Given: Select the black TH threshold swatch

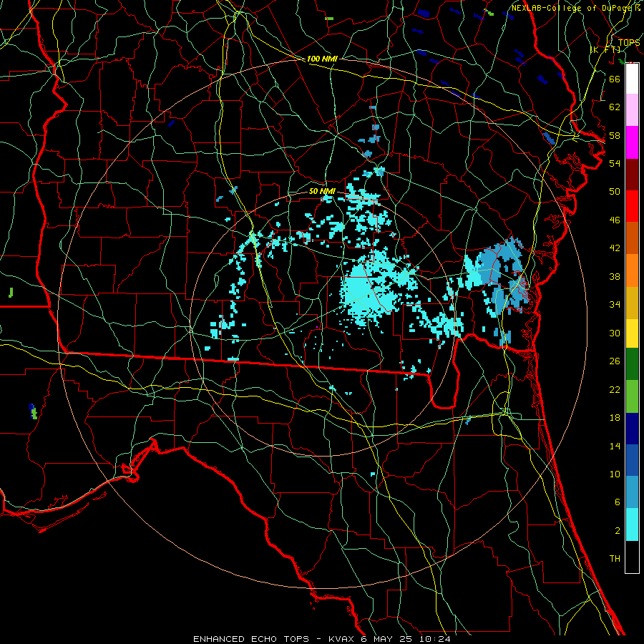Looking at the screenshot, I should [x=632, y=557].
